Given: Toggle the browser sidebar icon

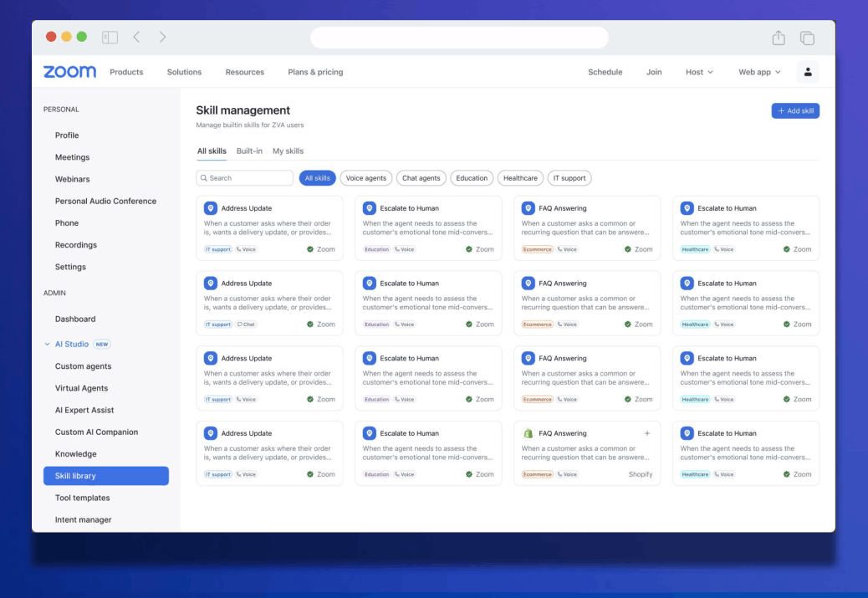Looking at the screenshot, I should click(110, 37).
